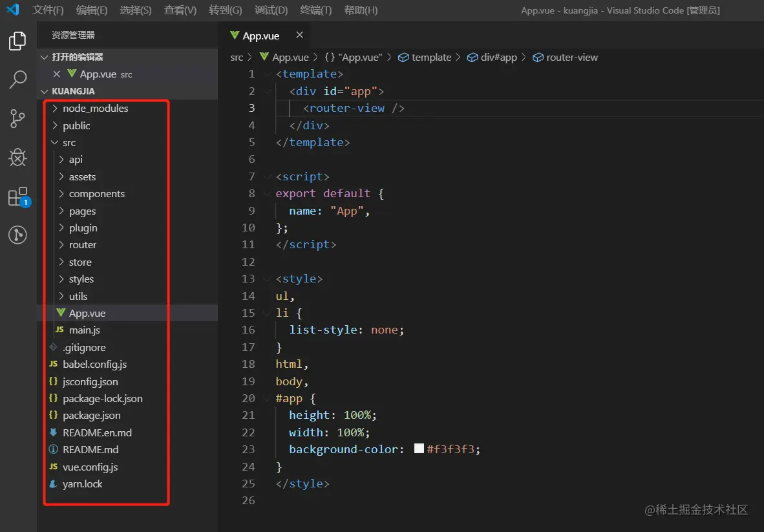The height and width of the screenshot is (532, 764).
Task: Open main.js in the file tree
Action: tap(127, 330)
